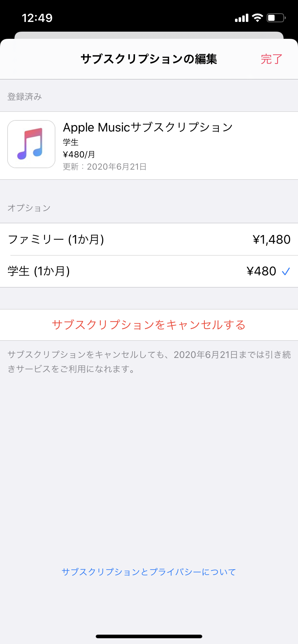The height and width of the screenshot is (644, 298).
Task: Tap the blue checkmark beside ¥480
Action: 286,271
